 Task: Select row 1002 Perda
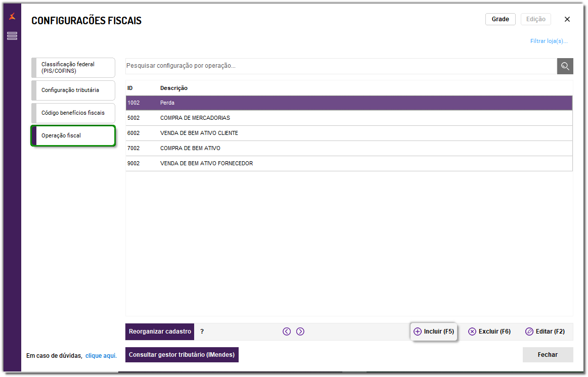point(349,103)
